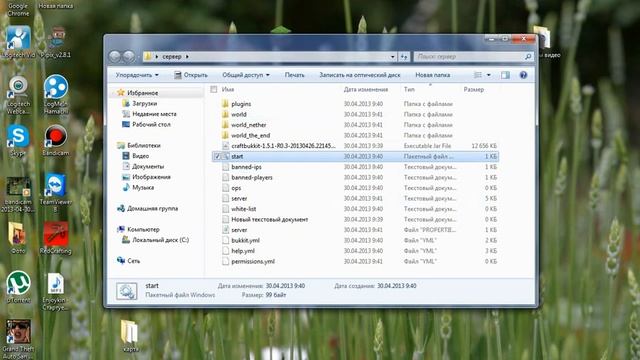Open the Enjoykin MP3 file on desktop
The image size is (640, 360).
(x=56, y=291)
